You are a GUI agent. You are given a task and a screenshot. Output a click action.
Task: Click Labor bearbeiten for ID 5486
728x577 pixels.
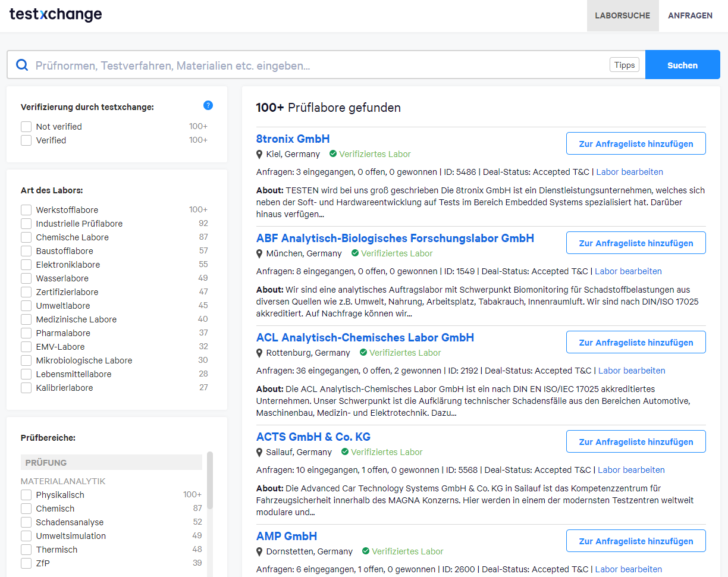pos(630,172)
